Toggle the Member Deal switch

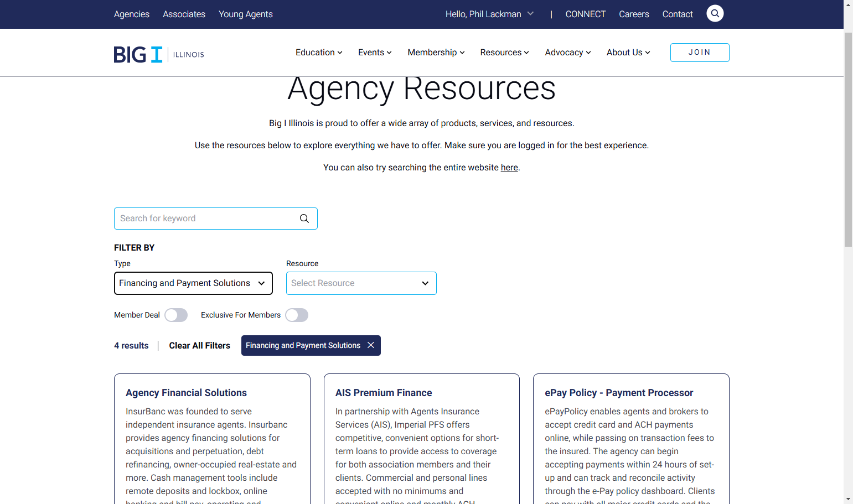(176, 315)
